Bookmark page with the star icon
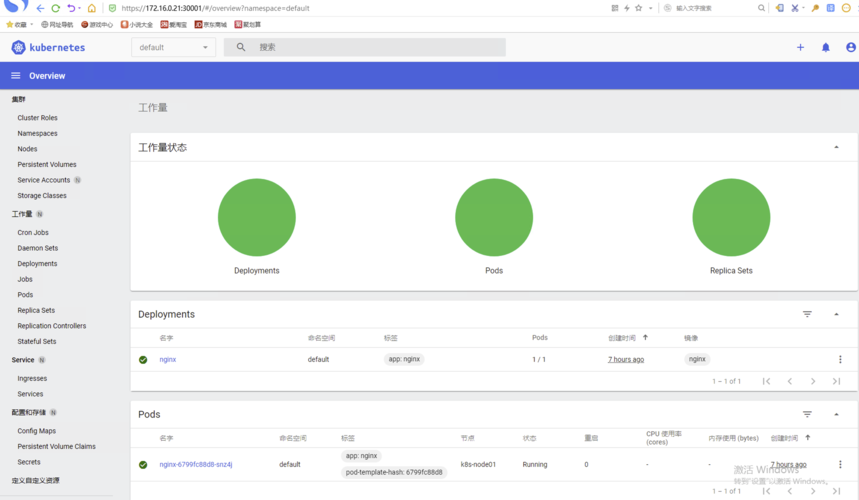859x500 pixels. 639,8
